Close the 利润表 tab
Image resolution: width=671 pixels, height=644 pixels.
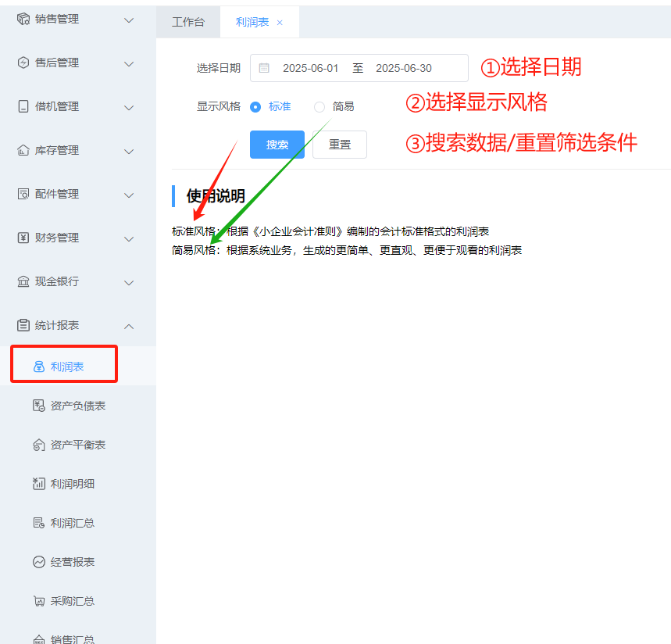pyautogui.click(x=280, y=23)
